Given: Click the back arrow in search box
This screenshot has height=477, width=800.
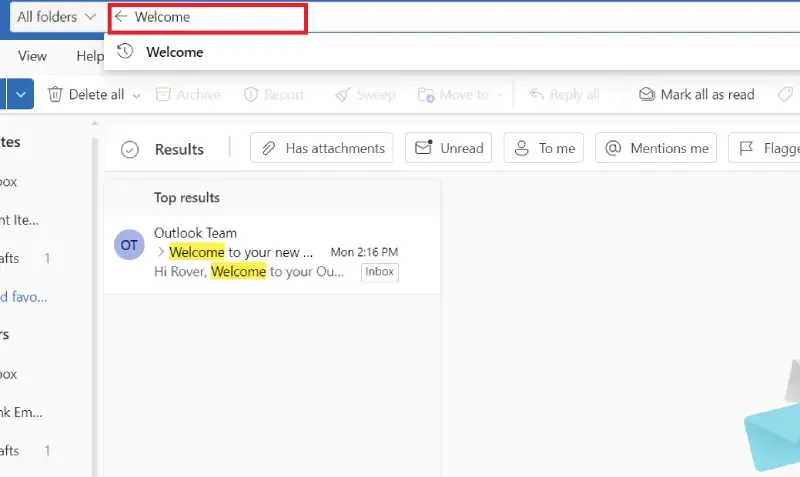Looking at the screenshot, I should [x=121, y=17].
